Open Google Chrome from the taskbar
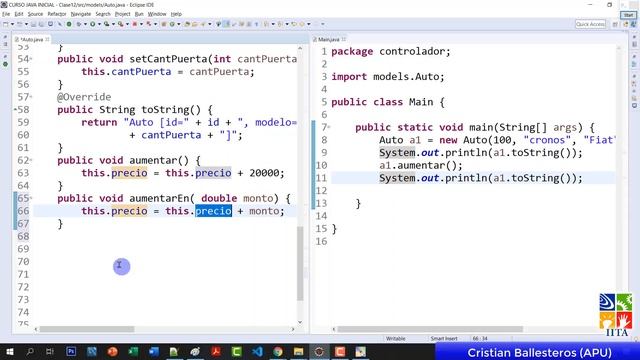 click(x=278, y=351)
